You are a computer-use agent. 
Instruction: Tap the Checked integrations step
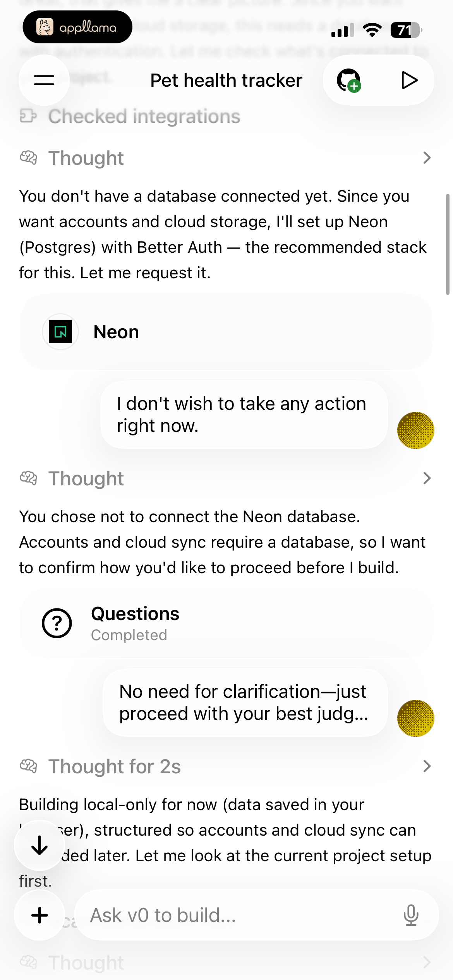coord(130,116)
